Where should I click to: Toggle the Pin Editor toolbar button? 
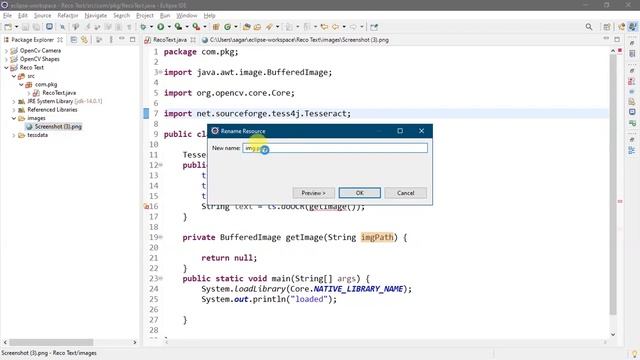[374, 27]
